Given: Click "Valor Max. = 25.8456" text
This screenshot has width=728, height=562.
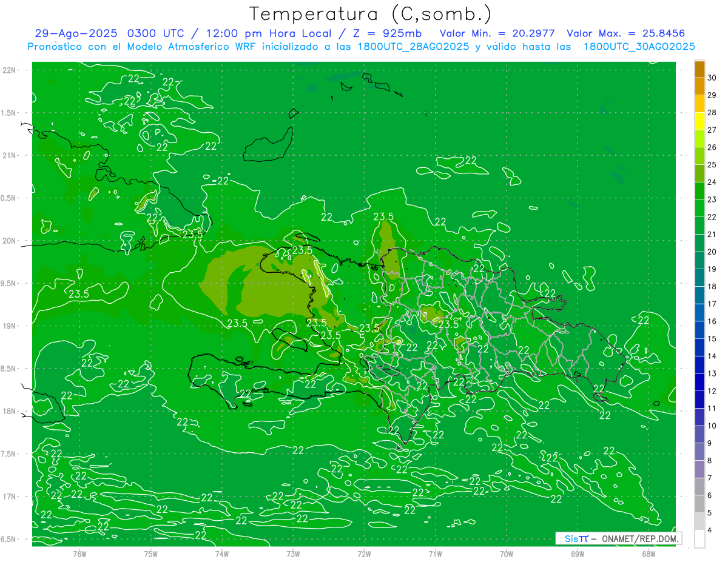Looking at the screenshot, I should tap(625, 33).
